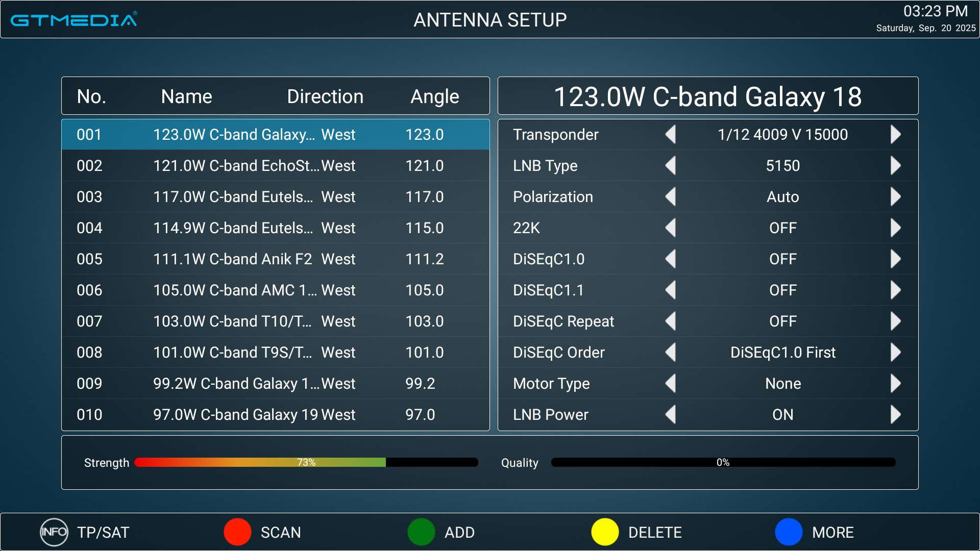980x551 pixels.
Task: Select satellite 010 97.0W C-band Galaxy 19
Action: (x=276, y=415)
